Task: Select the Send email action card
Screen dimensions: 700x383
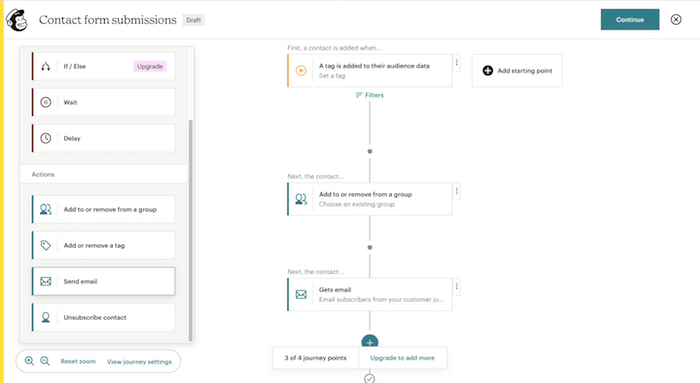Action: [x=103, y=281]
